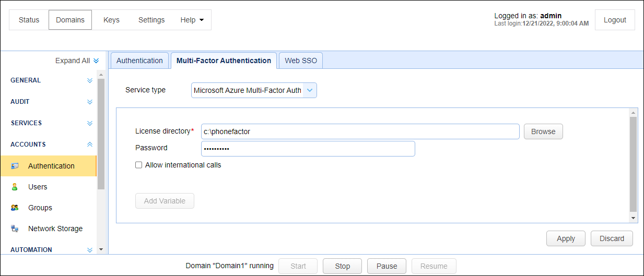The image size is (644, 276).
Task: Click the Apply button
Action: click(566, 238)
